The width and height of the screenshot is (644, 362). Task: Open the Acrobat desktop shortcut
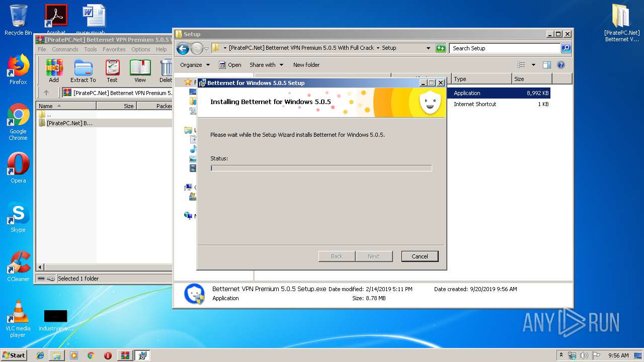[x=56, y=19]
